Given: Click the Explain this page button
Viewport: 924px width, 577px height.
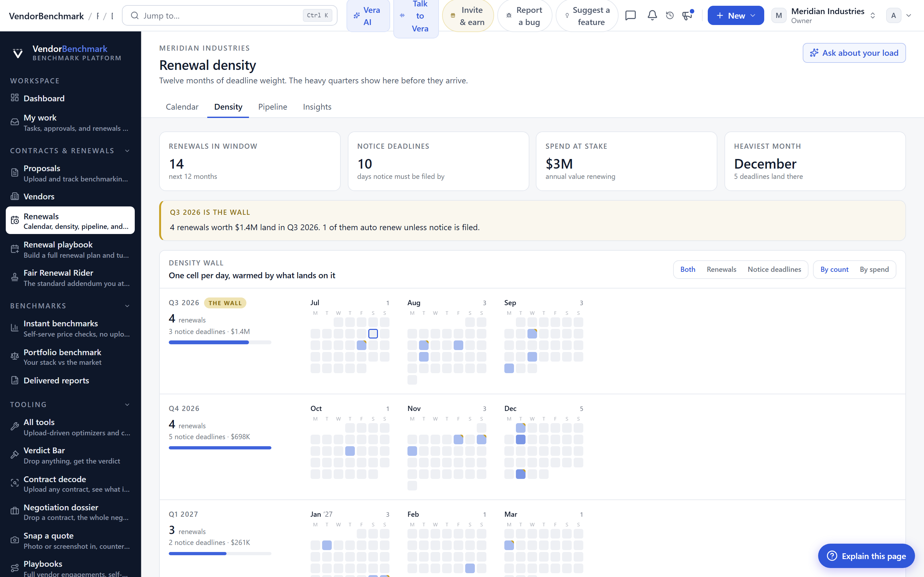Looking at the screenshot, I should click(x=866, y=556).
